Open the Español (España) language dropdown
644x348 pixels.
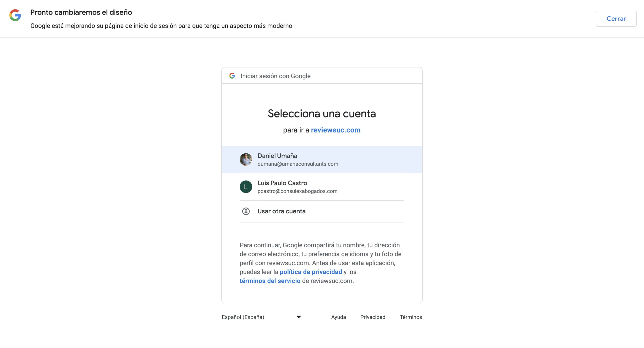[x=261, y=317]
